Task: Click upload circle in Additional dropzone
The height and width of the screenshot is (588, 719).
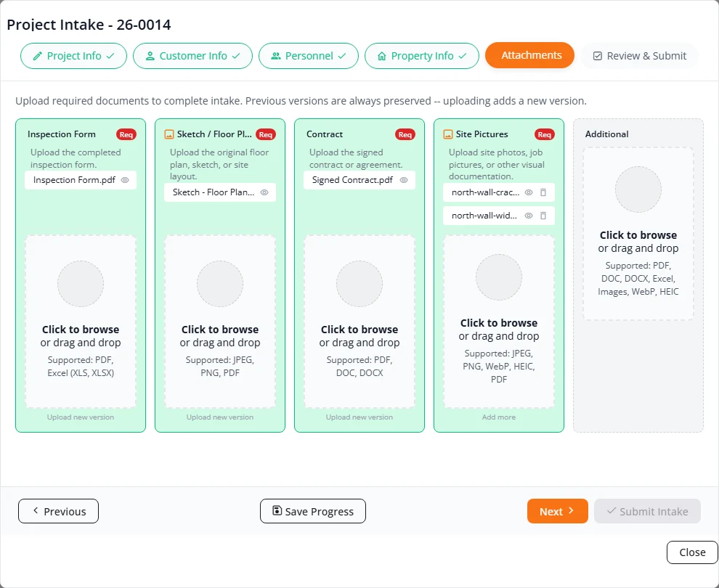Action: [638, 189]
